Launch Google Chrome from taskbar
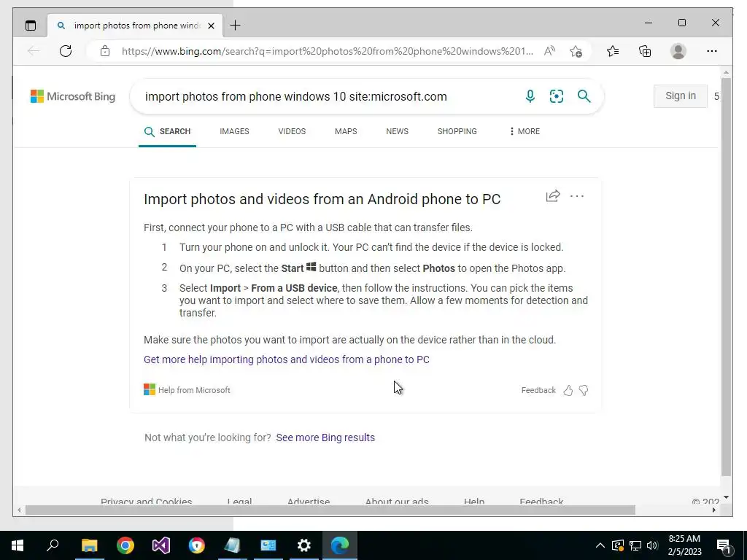Image resolution: width=747 pixels, height=560 pixels. point(125,545)
